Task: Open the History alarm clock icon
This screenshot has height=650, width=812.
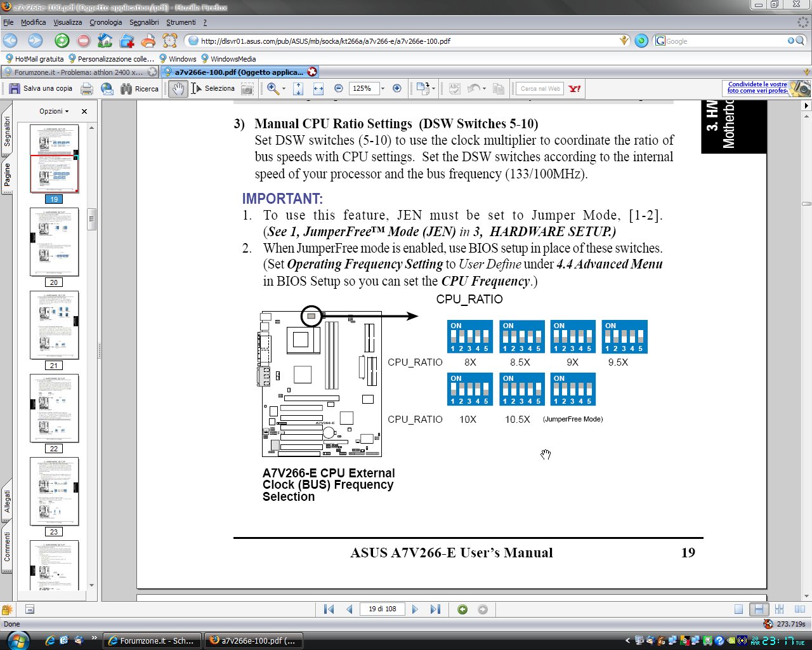Action: click(x=170, y=41)
